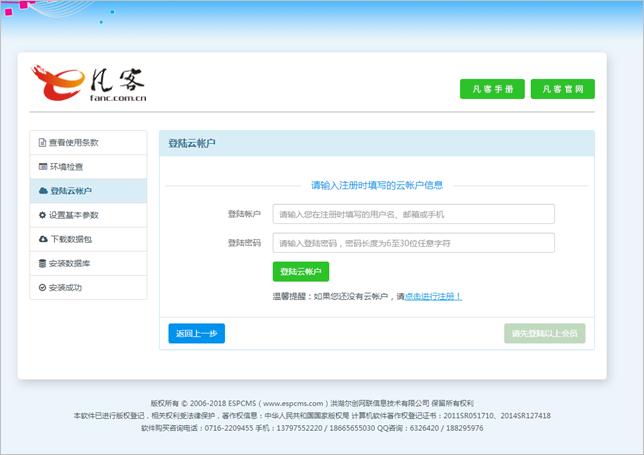Open the 凡客手册 manual button
Screen dimensions: 644x455
tap(492, 89)
